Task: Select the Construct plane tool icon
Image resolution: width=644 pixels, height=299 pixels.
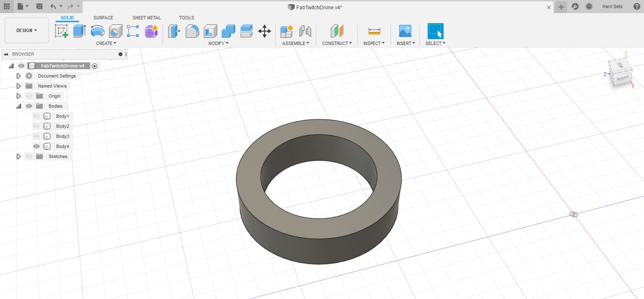Action: point(337,31)
